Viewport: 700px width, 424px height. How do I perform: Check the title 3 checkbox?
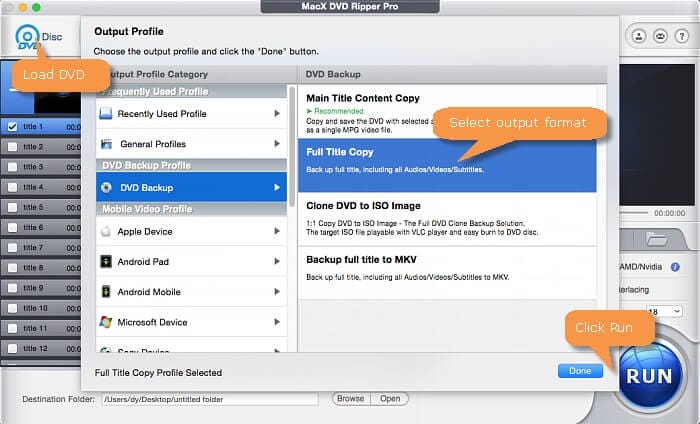click(11, 167)
